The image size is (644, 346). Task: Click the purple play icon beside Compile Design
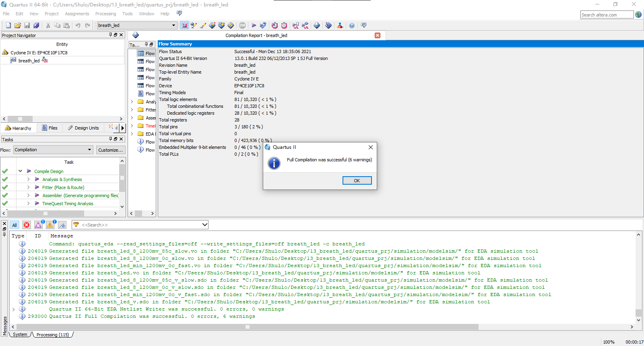[x=29, y=171]
